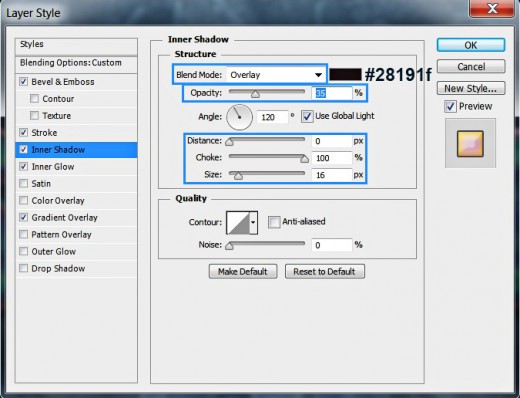Viewport: 520px width, 398px height.
Task: Click the Distance slider handle
Action: click(x=229, y=142)
